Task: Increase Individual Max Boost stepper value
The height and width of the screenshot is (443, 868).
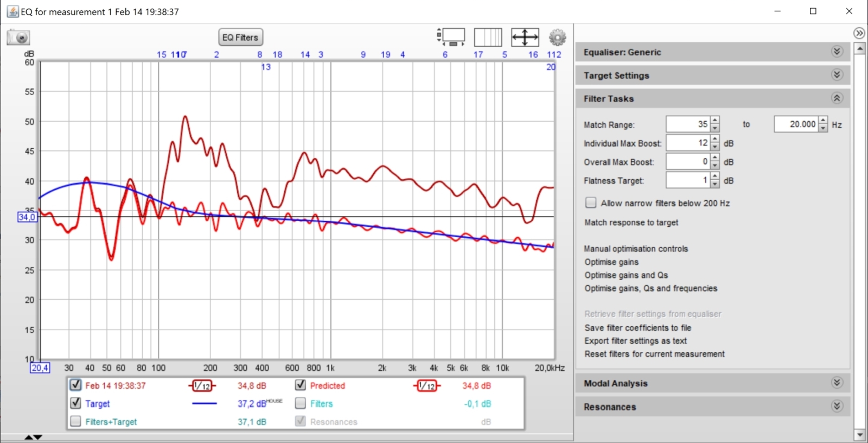Action: tap(715, 140)
